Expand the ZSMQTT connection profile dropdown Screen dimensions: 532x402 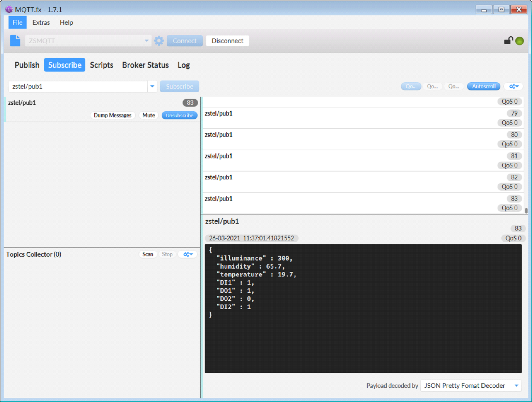(x=146, y=41)
